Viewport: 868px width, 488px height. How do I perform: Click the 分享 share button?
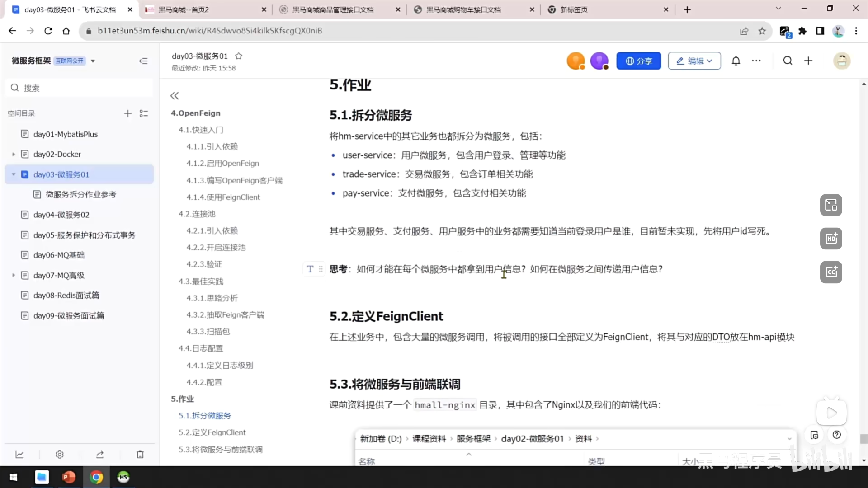tap(639, 61)
